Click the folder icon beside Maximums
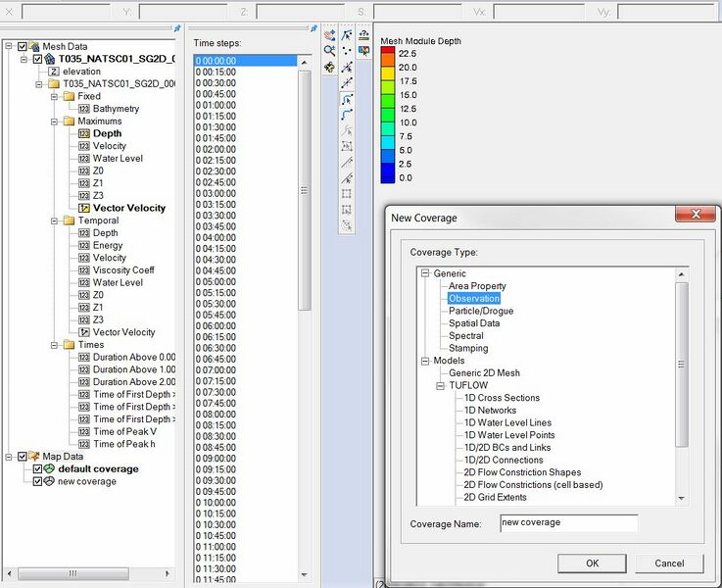The height and width of the screenshot is (588, 722). 70,122
